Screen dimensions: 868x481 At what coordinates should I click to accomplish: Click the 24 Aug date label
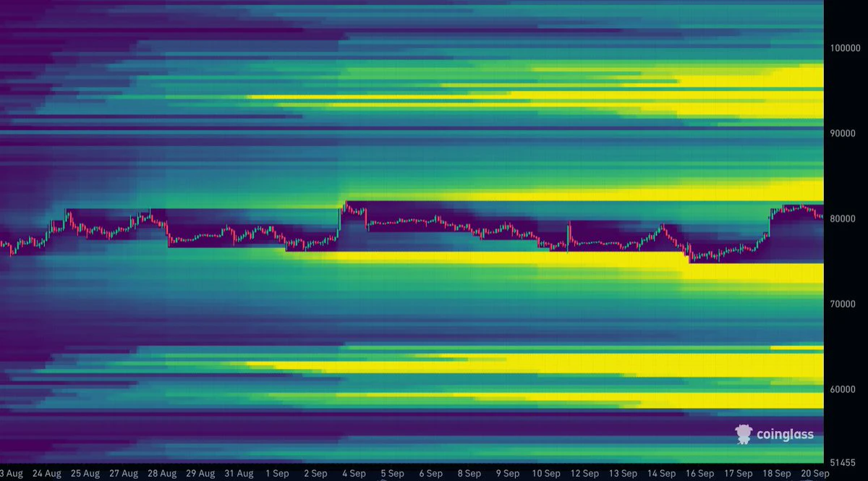pyautogui.click(x=47, y=474)
